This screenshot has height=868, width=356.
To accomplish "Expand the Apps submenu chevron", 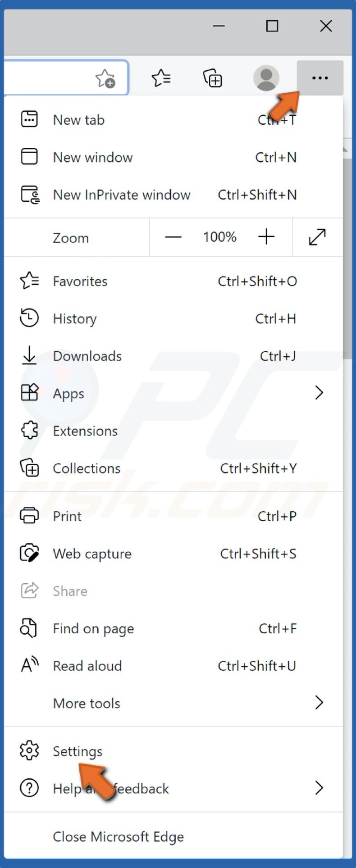I will pos(319,393).
